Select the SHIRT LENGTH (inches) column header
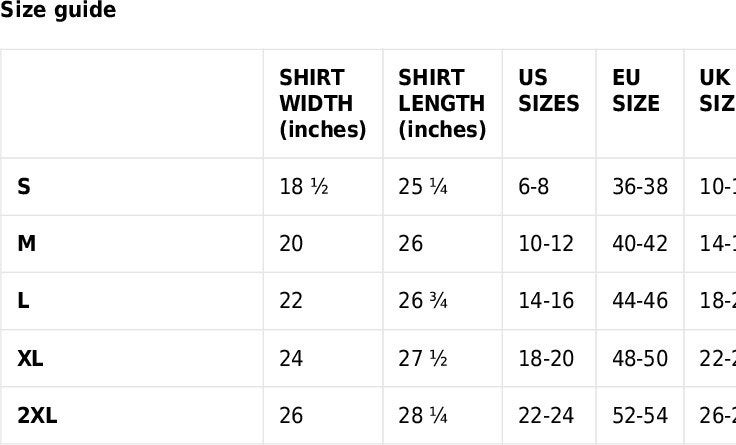The width and height of the screenshot is (736, 445). click(x=443, y=104)
